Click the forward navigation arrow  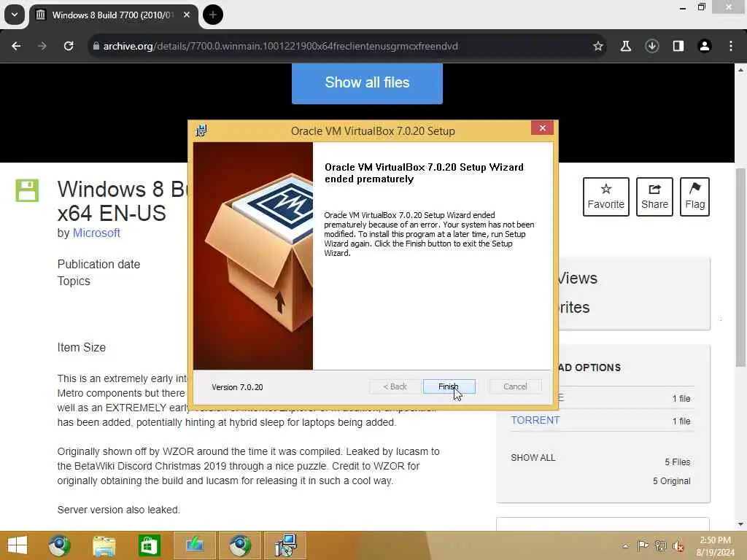click(x=42, y=46)
